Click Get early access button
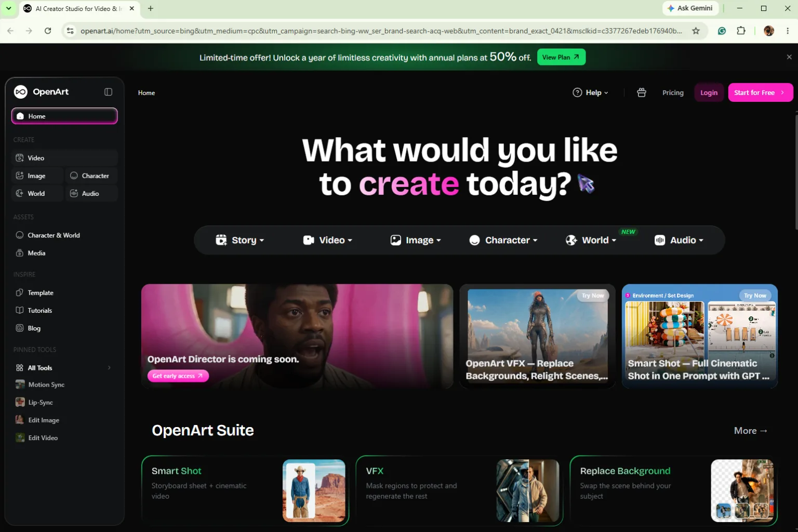 click(178, 376)
